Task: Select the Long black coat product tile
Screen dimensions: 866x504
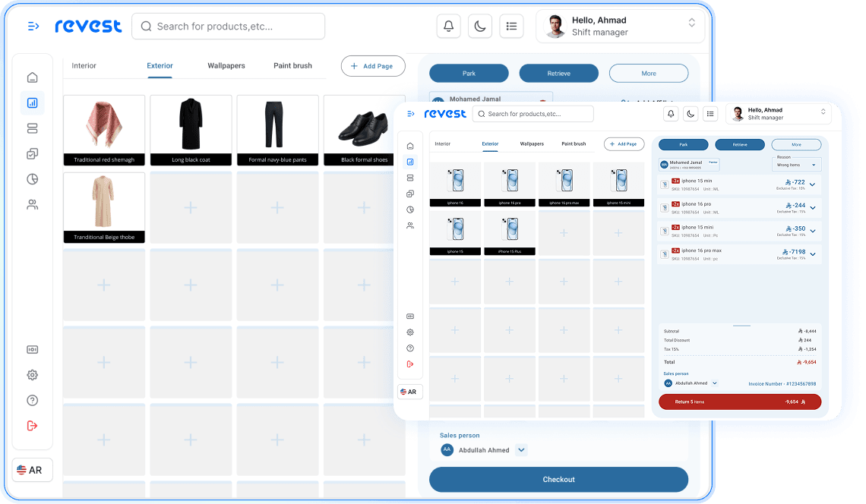Action: pos(191,130)
